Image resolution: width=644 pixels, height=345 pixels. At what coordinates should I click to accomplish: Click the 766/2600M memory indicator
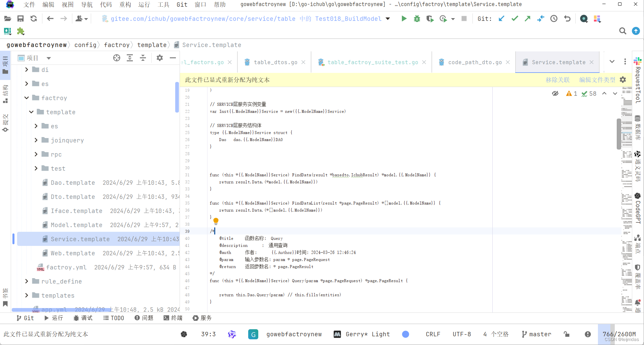(619, 334)
